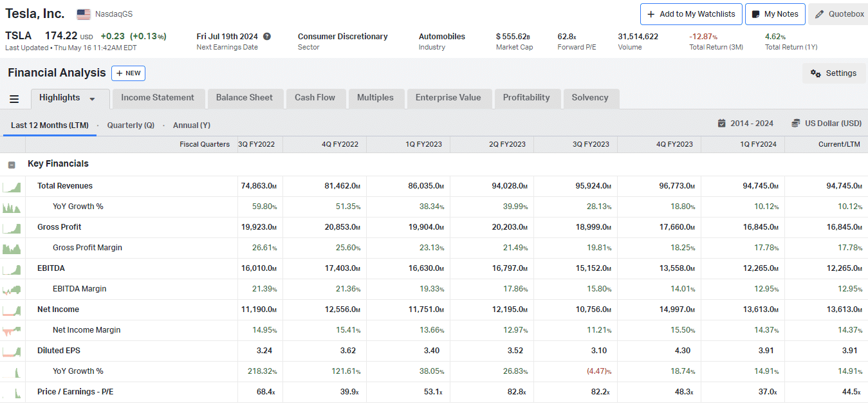Click the 74,863.0M revenue value

(x=259, y=186)
